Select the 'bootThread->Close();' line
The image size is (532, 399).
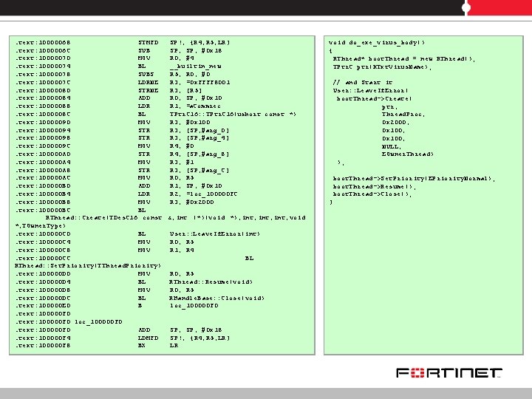(x=372, y=194)
